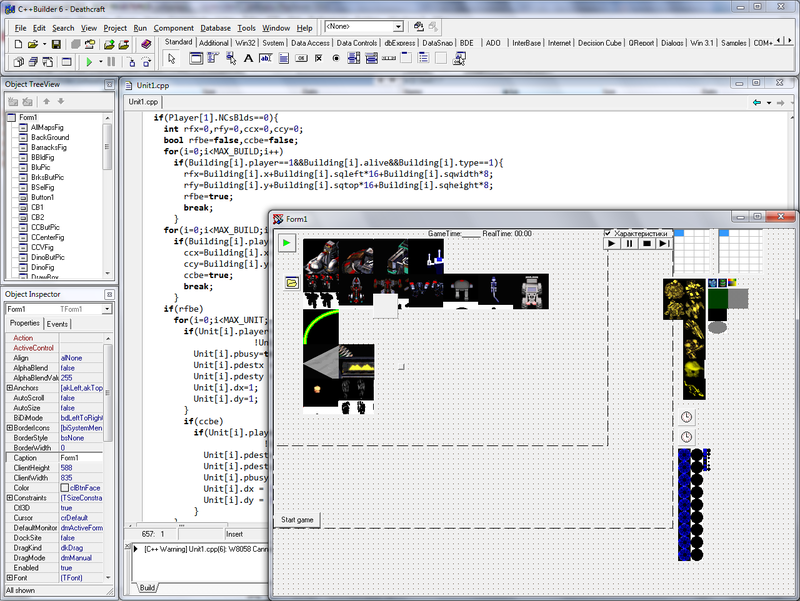Switch to the Win32 palette tab
Screen dimensions: 800x601
click(x=245, y=43)
